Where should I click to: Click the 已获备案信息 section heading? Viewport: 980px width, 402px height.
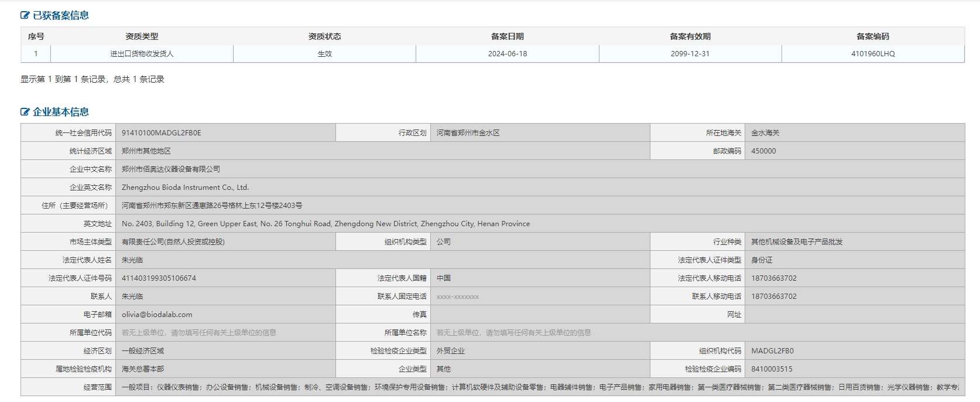[61, 16]
